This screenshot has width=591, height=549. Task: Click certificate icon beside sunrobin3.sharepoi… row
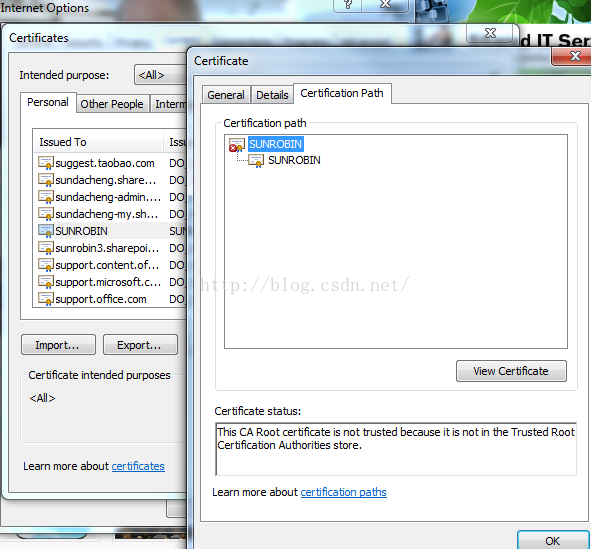coord(46,248)
